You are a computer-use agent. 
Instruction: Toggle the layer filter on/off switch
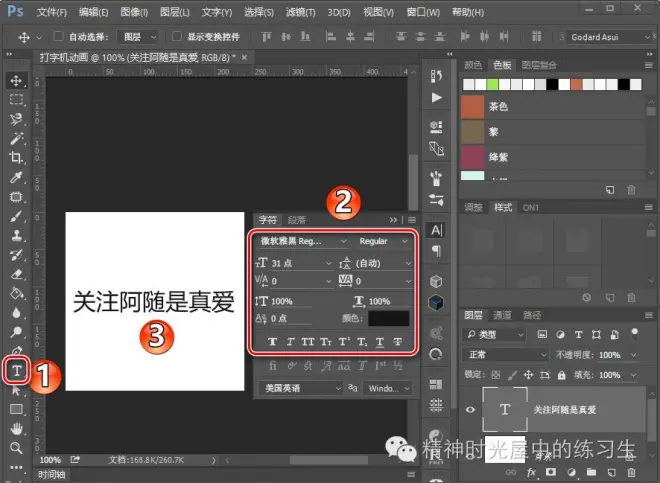(634, 334)
